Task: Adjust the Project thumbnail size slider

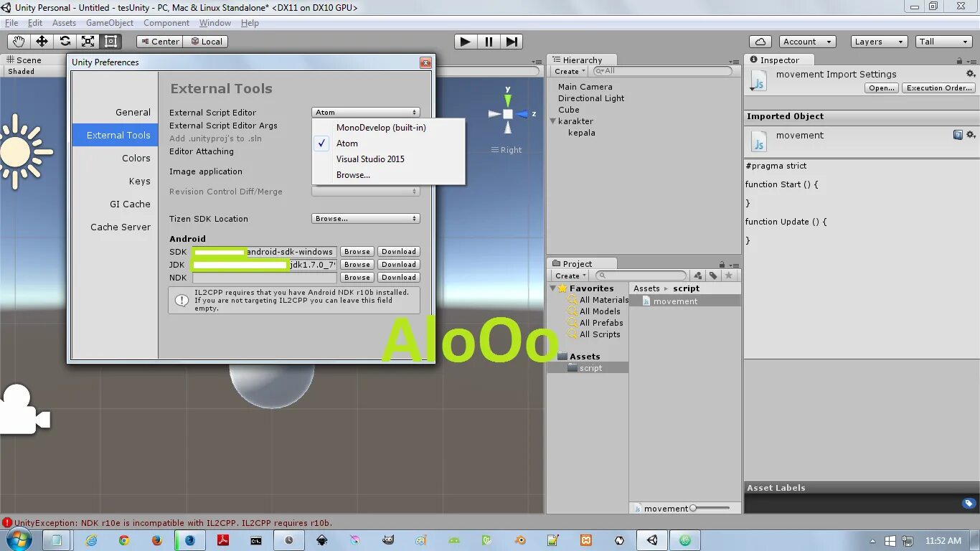Action: pyautogui.click(x=711, y=508)
